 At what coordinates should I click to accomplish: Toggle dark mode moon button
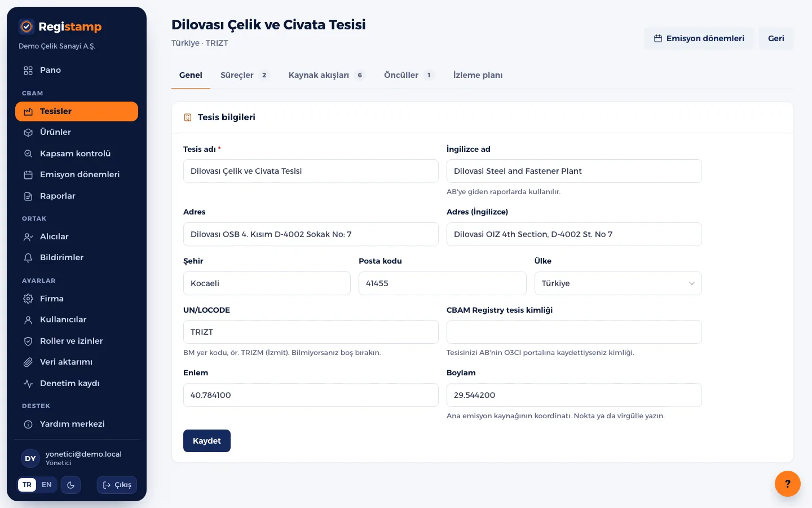point(71,485)
